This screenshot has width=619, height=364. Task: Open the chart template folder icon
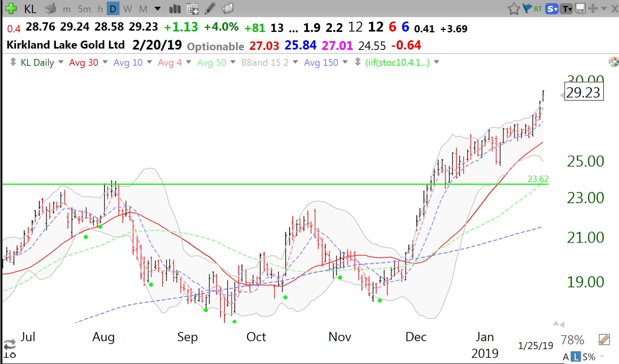(x=228, y=8)
